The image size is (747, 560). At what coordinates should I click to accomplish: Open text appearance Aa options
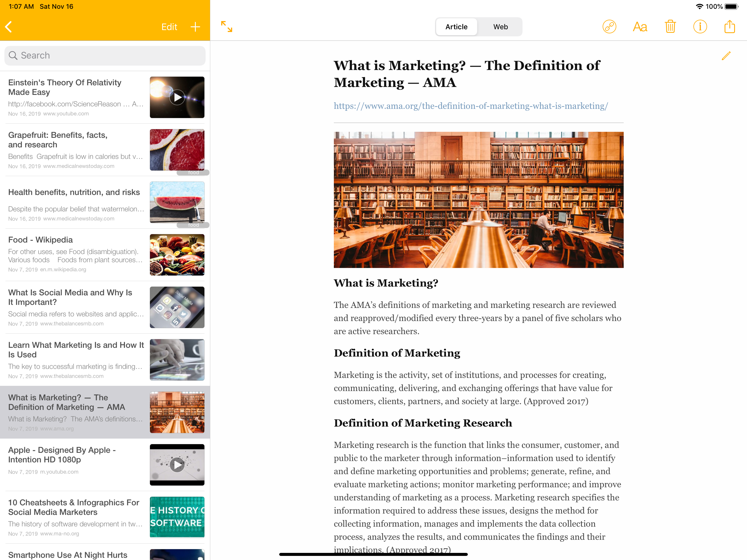point(640,27)
